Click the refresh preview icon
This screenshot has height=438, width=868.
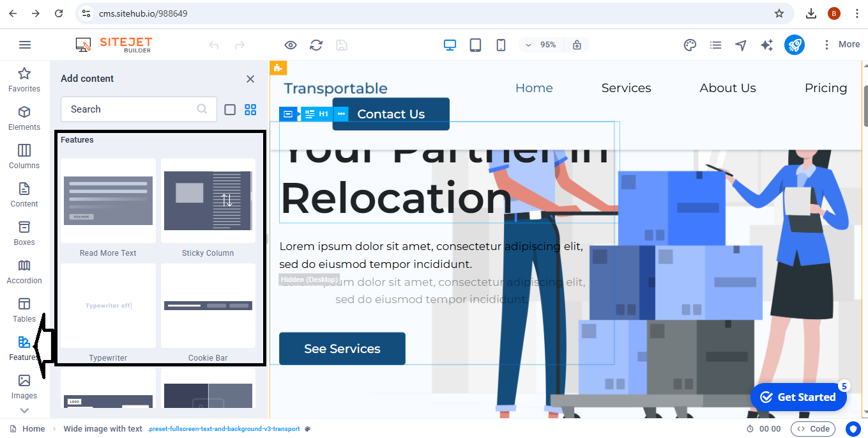point(316,45)
